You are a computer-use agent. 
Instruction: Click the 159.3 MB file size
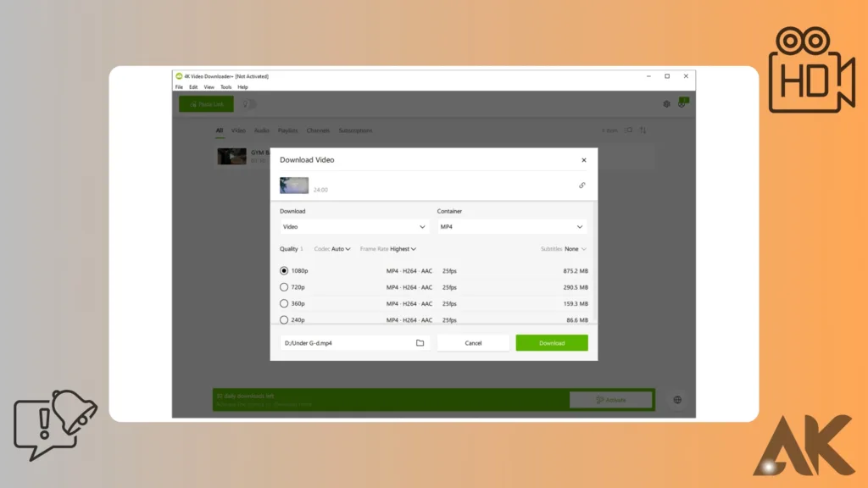click(x=576, y=304)
